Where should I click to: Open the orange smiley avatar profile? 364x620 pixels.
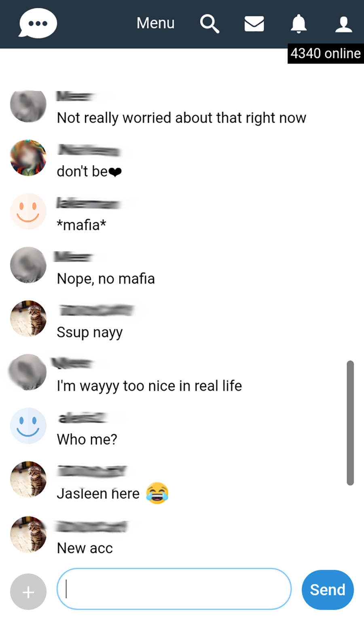click(28, 211)
